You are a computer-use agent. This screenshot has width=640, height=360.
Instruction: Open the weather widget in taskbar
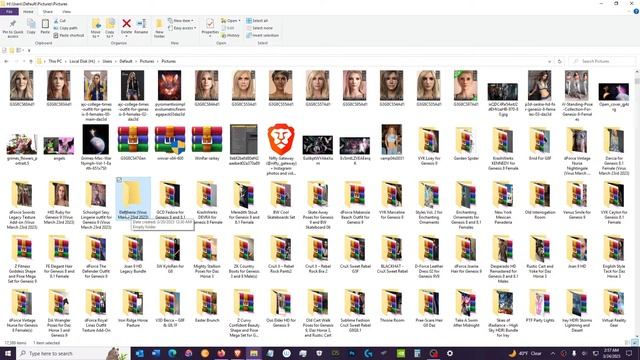pos(525,353)
